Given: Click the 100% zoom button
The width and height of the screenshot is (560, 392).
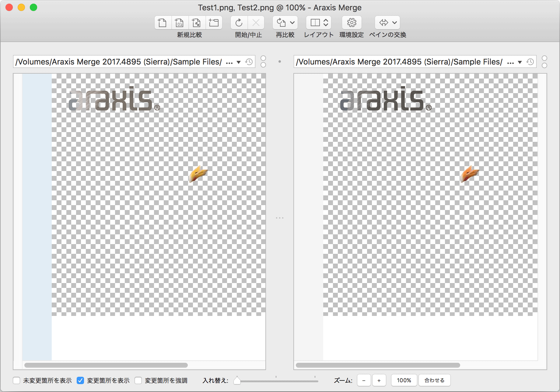Looking at the screenshot, I should 404,380.
